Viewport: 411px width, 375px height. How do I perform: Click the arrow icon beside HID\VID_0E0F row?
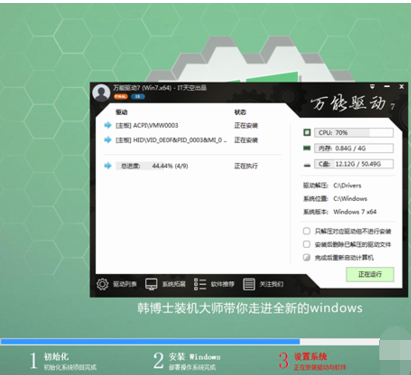point(108,140)
